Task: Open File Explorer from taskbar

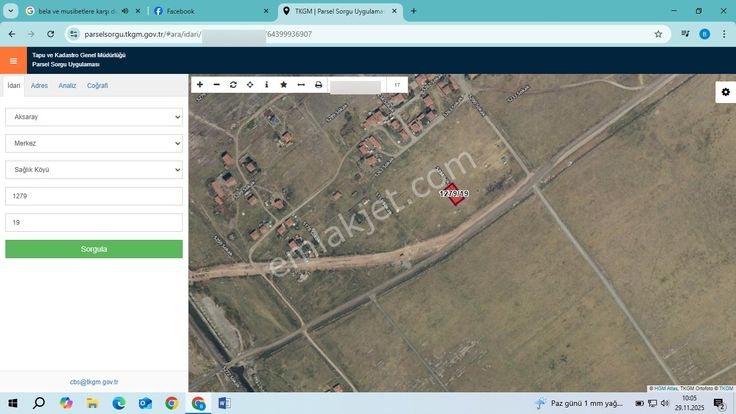Action: tap(92, 403)
